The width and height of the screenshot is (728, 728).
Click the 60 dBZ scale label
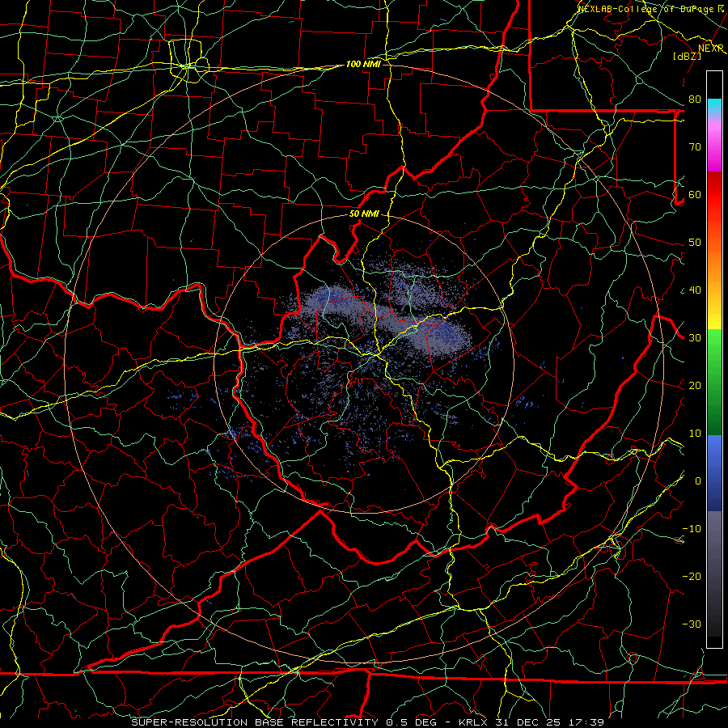coord(695,194)
